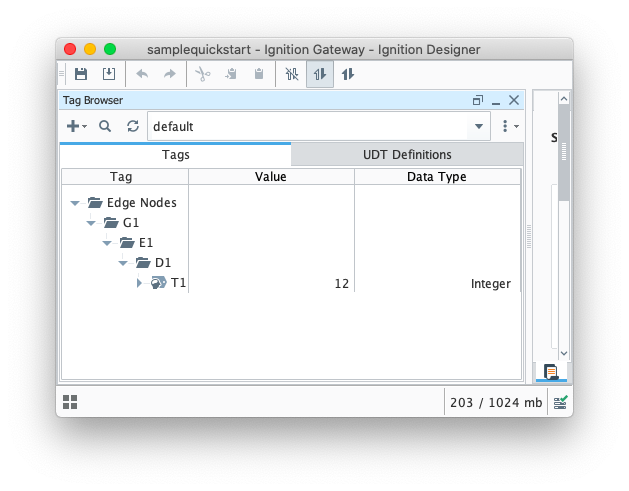Screen dimensions: 629x491
Task: Switch to the UDT Definitions tab
Action: pos(407,155)
